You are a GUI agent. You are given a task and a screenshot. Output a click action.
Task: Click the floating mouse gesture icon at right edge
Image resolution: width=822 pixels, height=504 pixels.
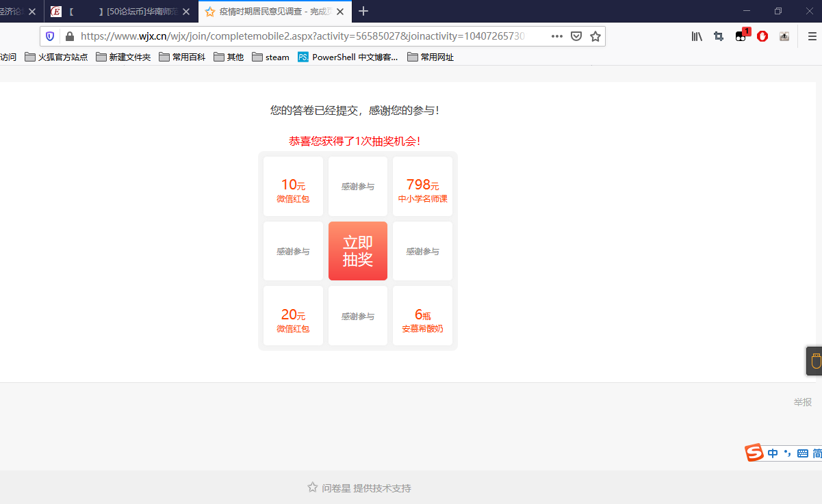pos(815,361)
